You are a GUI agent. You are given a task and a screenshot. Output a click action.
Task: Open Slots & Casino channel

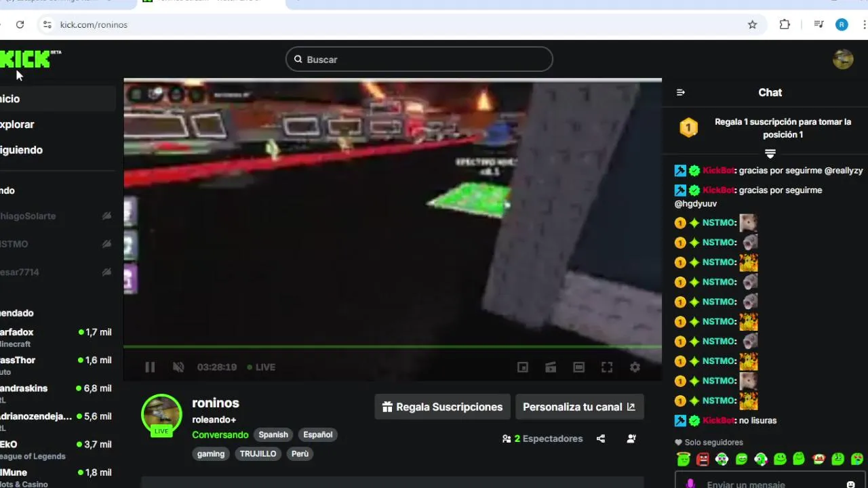pyautogui.click(x=58, y=478)
